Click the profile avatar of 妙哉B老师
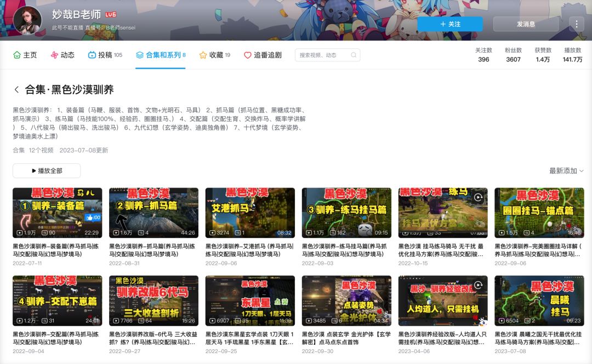This screenshot has height=364, width=592. click(27, 20)
